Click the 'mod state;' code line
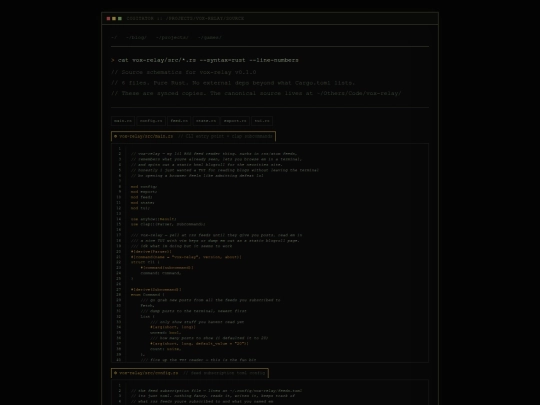Viewport: 540px width, 405px height. pos(143,203)
